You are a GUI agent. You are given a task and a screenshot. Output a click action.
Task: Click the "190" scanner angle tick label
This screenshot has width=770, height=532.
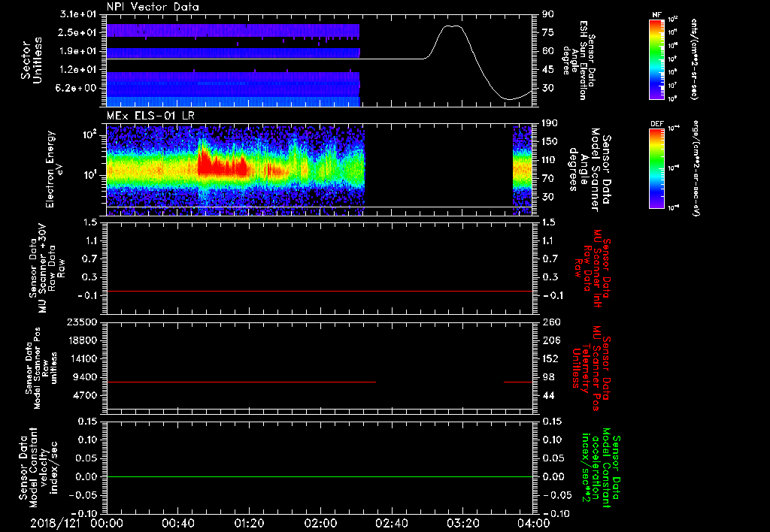[550, 123]
